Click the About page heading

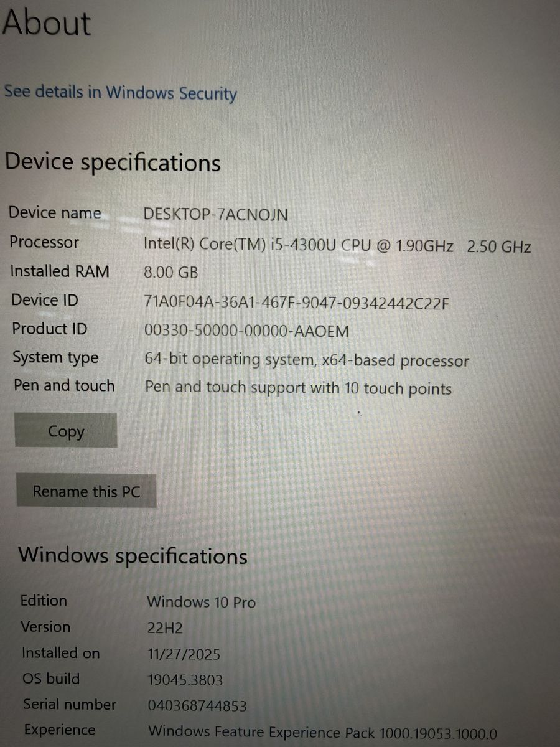pyautogui.click(x=47, y=23)
